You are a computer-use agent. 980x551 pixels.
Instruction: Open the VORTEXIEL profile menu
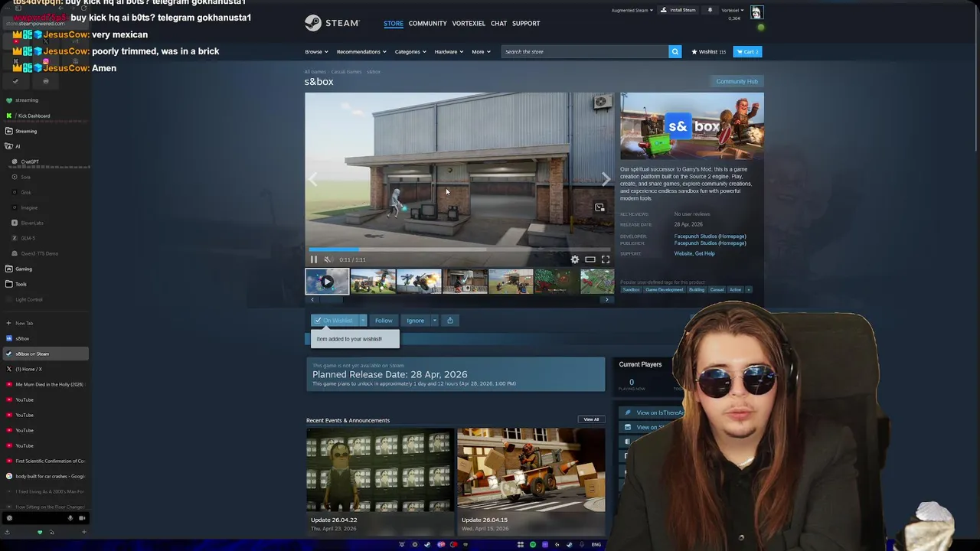469,23
